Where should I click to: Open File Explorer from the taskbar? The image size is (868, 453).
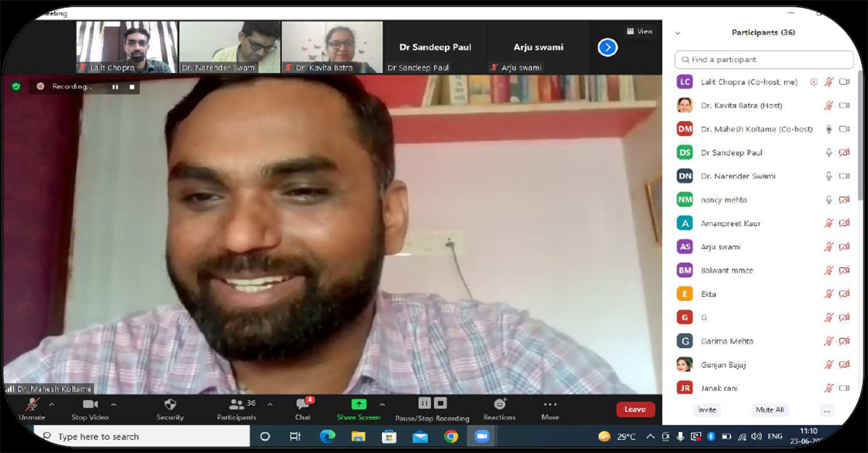point(358,436)
